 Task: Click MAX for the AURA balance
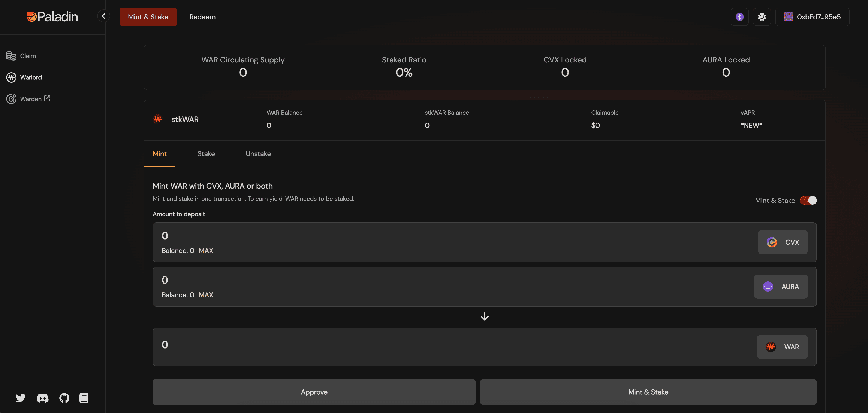click(x=206, y=295)
